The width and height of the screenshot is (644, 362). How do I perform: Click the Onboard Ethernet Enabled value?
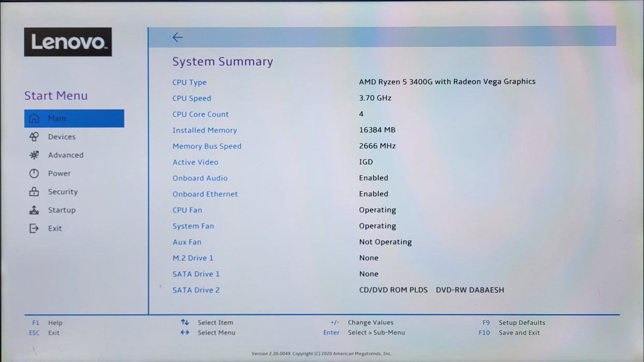click(x=374, y=194)
